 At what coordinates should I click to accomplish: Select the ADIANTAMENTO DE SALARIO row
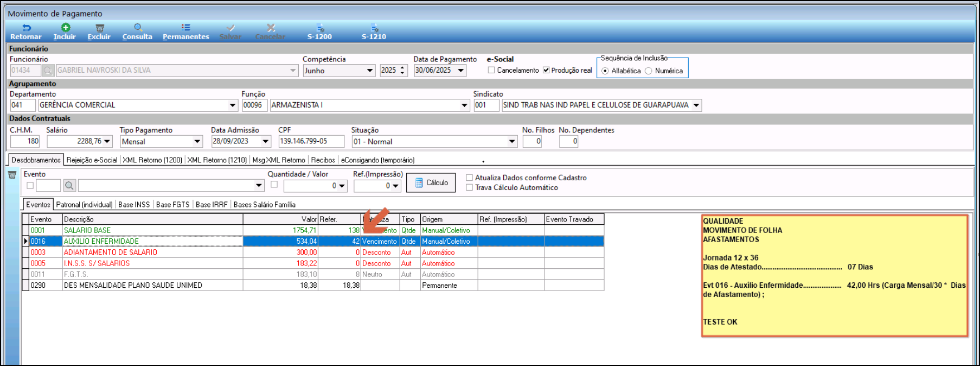(313, 253)
